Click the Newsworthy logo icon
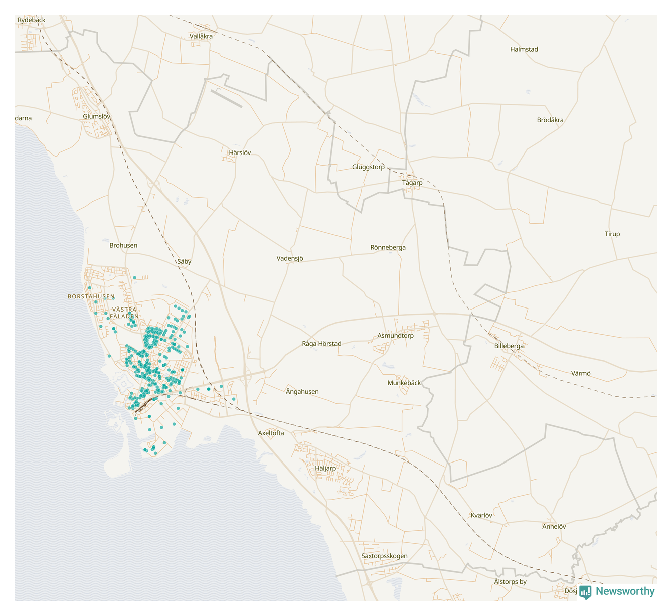 [585, 592]
